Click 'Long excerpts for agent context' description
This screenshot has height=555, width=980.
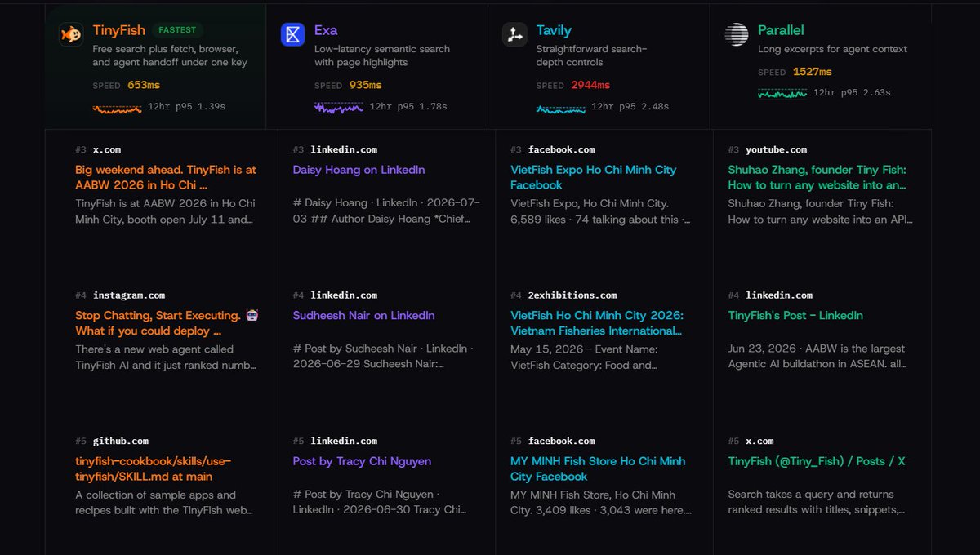(832, 49)
